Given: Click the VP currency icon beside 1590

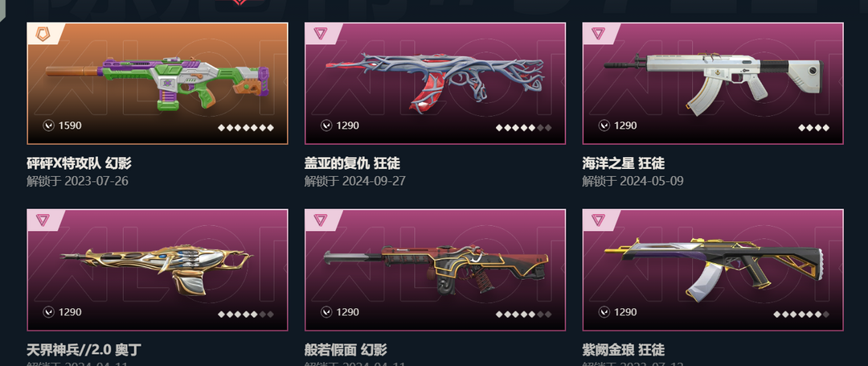Looking at the screenshot, I should coord(49,125).
